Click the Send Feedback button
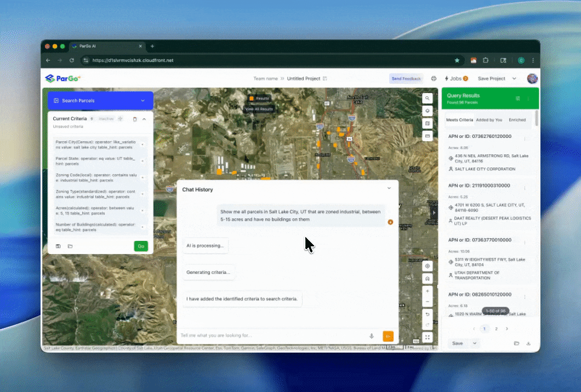Screen dimensions: 581x392 click(406, 79)
